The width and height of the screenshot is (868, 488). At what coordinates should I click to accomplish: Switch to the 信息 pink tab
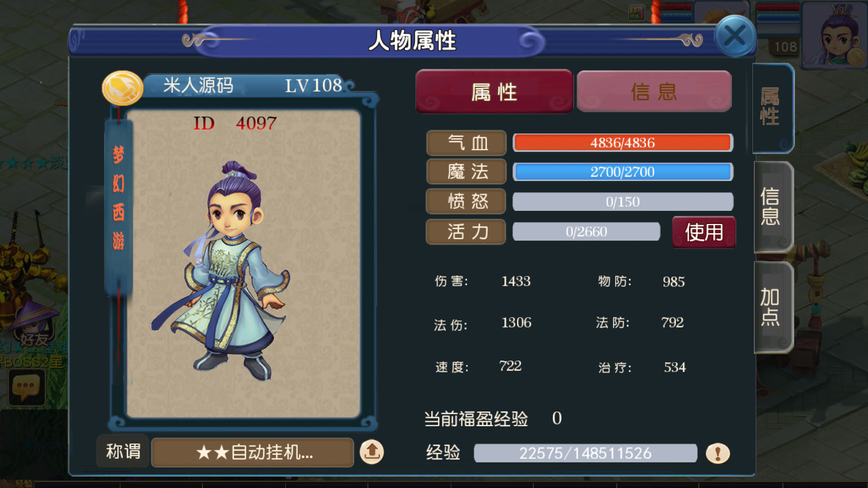[654, 92]
